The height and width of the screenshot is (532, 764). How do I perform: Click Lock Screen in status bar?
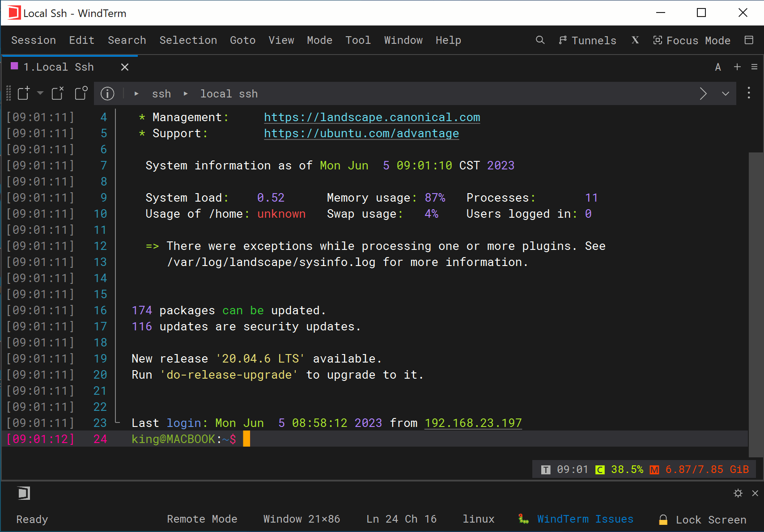point(711,520)
